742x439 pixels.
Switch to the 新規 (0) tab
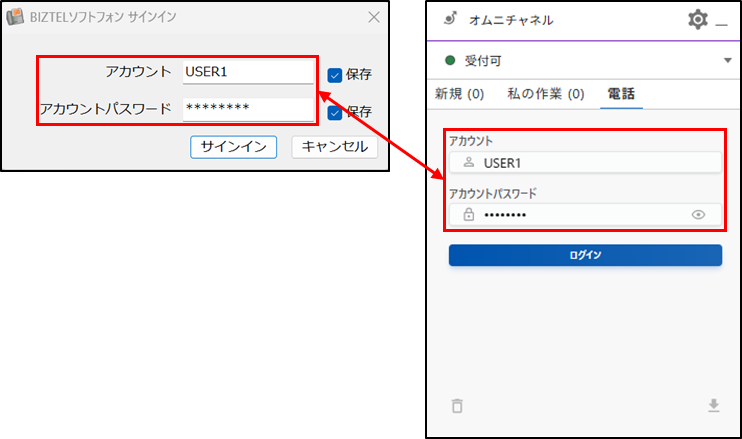pos(459,94)
